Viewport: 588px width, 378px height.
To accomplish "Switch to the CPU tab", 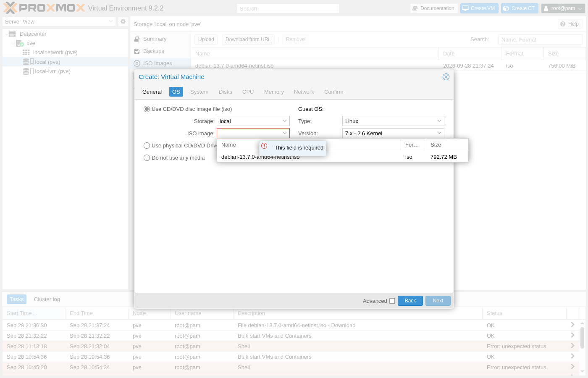I will (248, 92).
